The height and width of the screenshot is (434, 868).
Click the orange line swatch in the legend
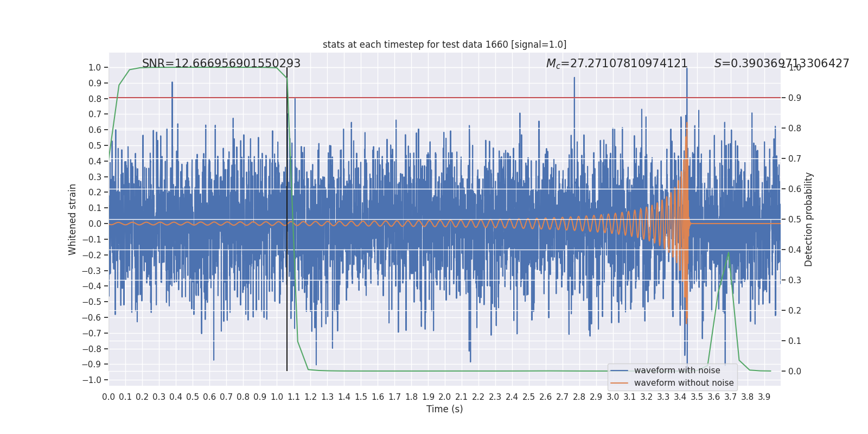click(619, 383)
